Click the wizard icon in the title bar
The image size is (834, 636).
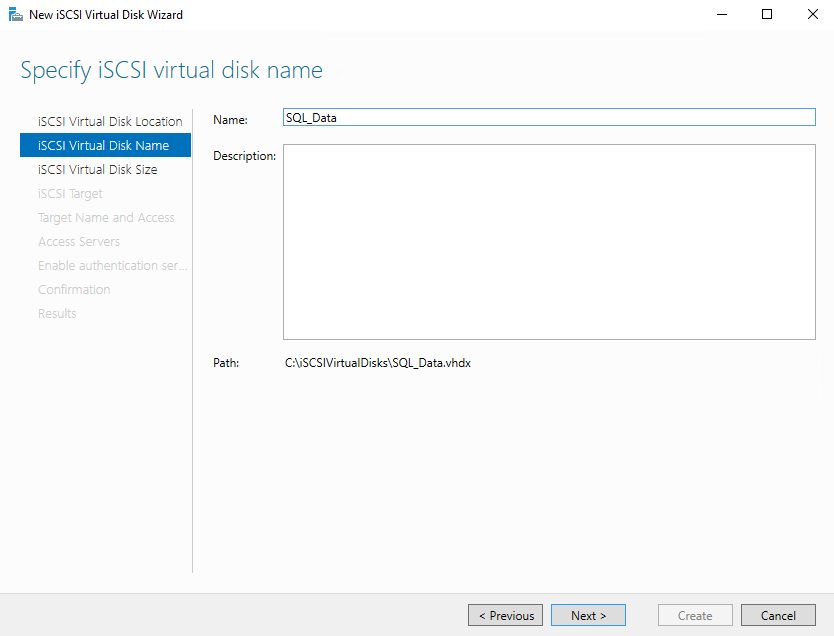click(15, 15)
